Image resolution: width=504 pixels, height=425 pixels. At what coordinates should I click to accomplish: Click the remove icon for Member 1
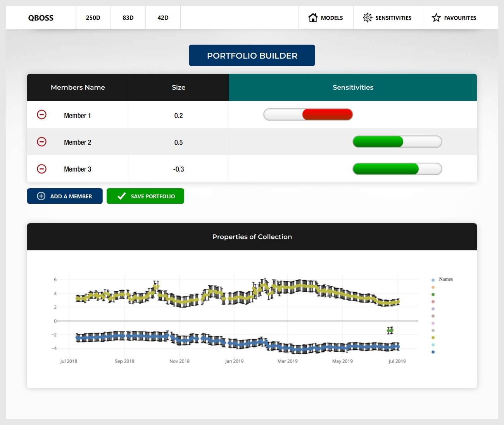click(41, 114)
